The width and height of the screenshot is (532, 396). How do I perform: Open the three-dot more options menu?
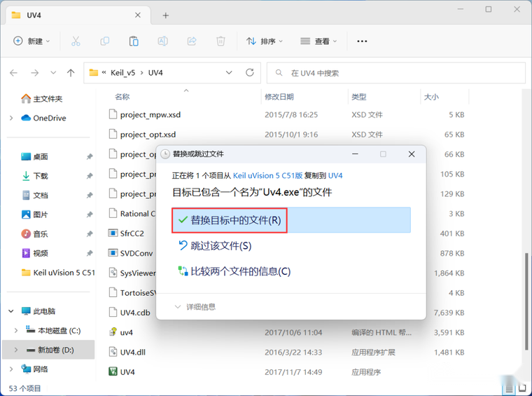(362, 41)
